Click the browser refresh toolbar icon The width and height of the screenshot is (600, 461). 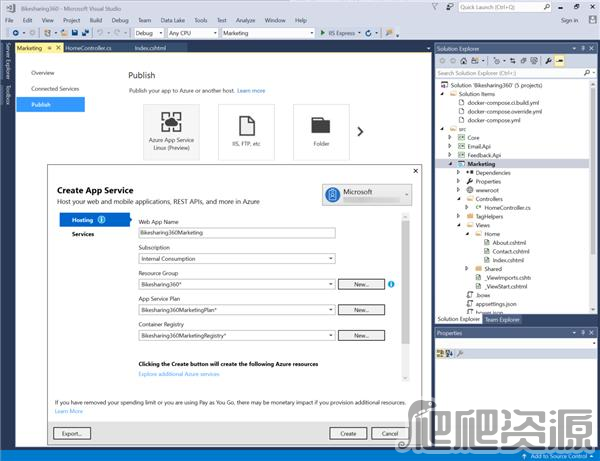point(368,33)
